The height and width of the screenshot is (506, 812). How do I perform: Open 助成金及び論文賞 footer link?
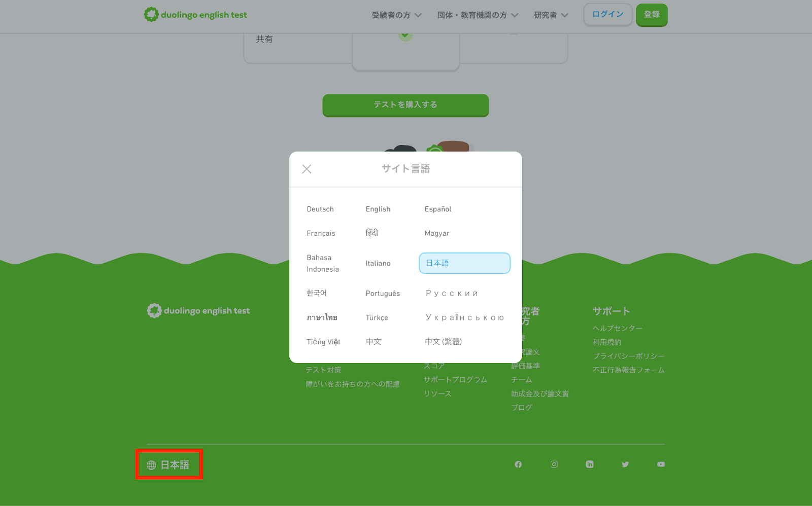coord(540,393)
